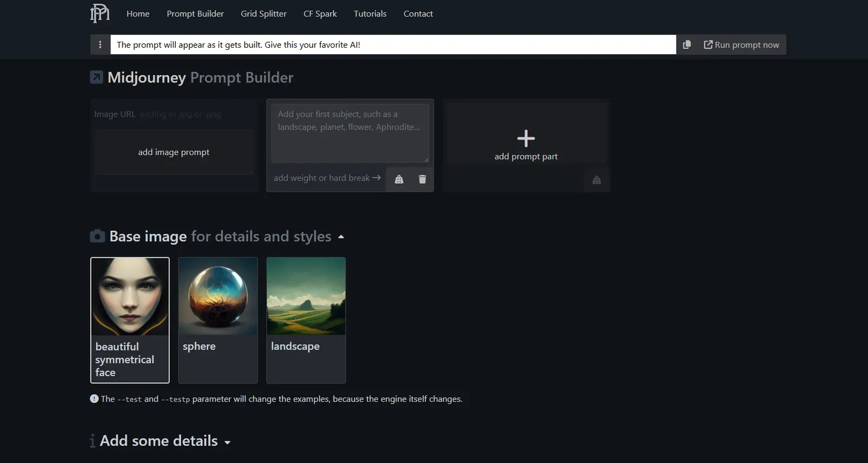
Task: Open the Grid Splitter page
Action: (x=264, y=14)
